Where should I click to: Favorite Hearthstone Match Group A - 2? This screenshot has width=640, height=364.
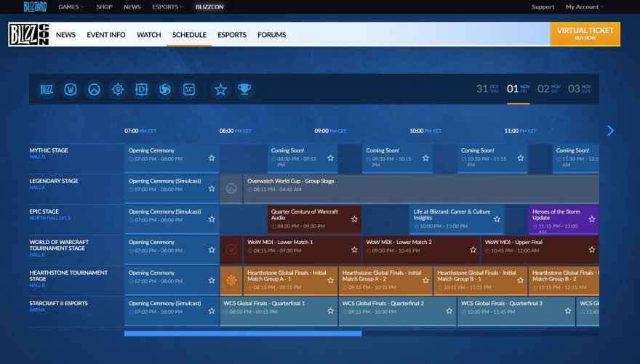(x=425, y=280)
